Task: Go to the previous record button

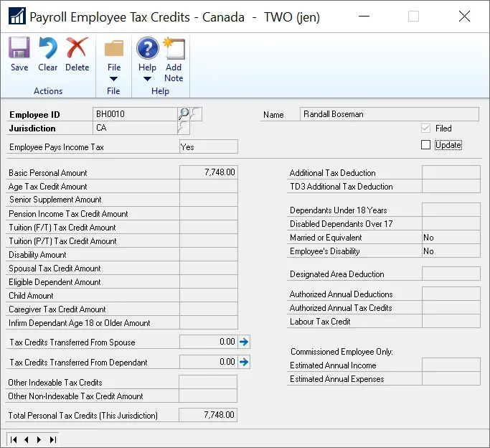Action: 27,439
